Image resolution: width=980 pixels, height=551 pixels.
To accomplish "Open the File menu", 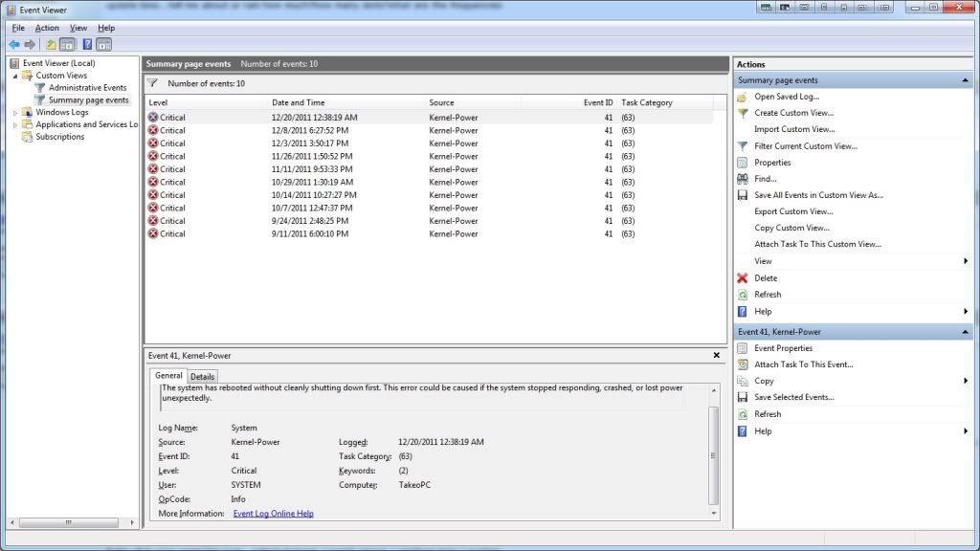I will (18, 28).
